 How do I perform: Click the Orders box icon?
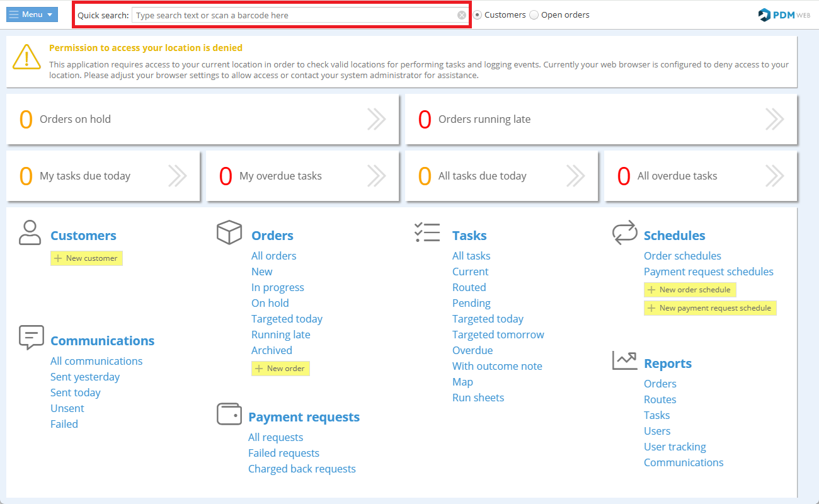pos(229,232)
